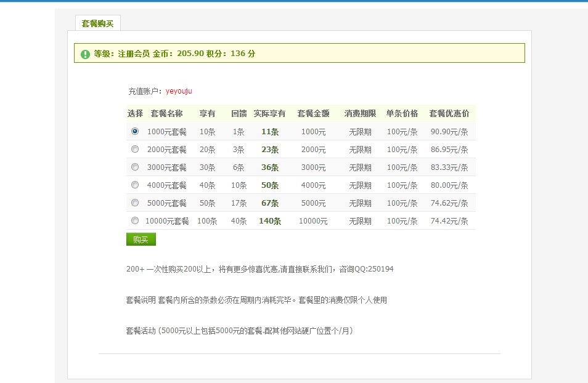Click the 消费期限 column header
This screenshot has width=588, height=383.
[360, 114]
